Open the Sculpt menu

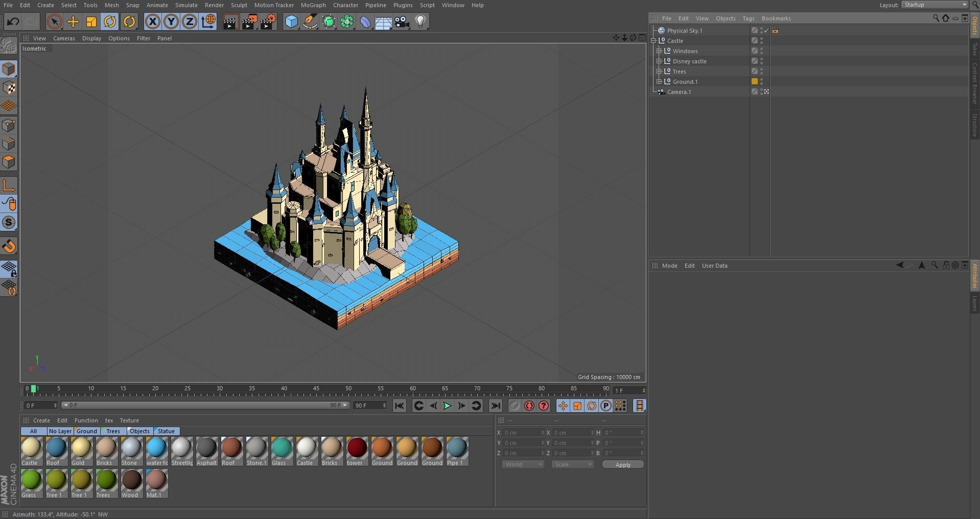click(239, 5)
